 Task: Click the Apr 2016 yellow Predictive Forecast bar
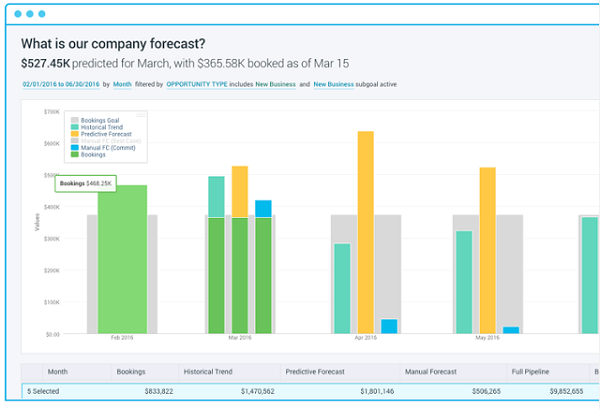click(366, 232)
